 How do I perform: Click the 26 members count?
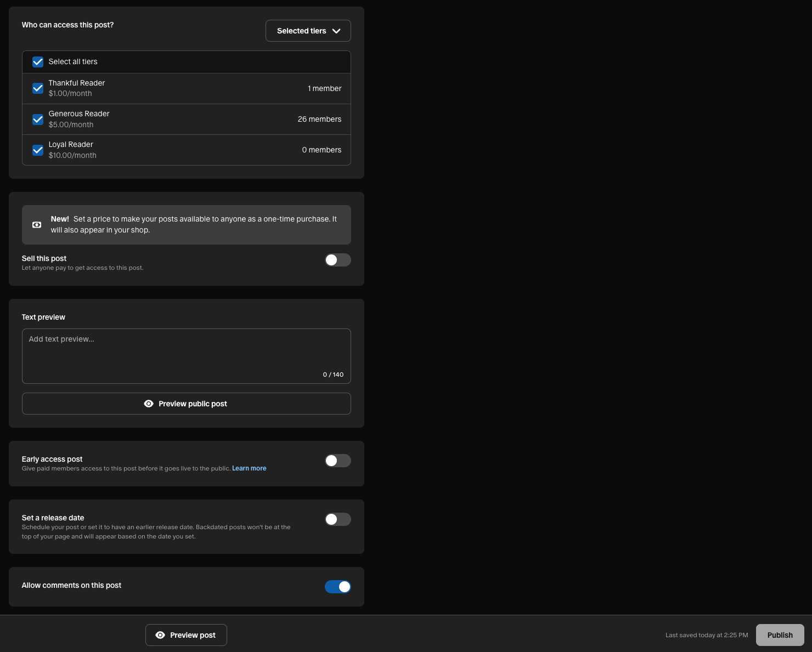tap(319, 119)
